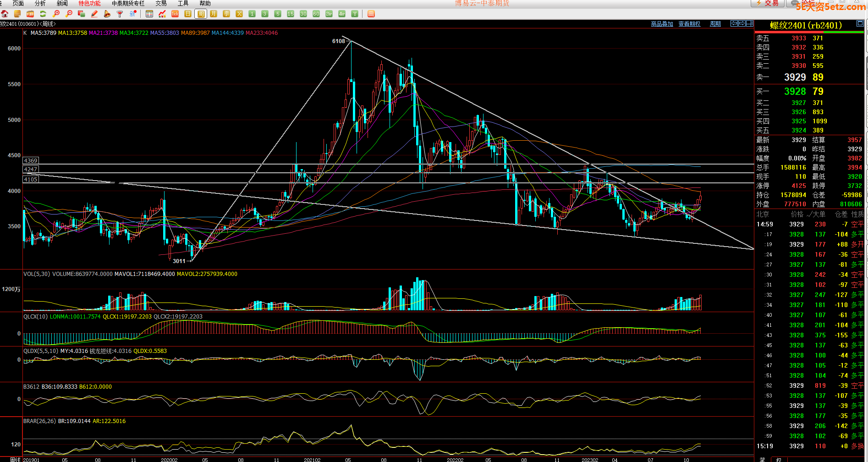Open the 新闻 menu

[62, 3]
